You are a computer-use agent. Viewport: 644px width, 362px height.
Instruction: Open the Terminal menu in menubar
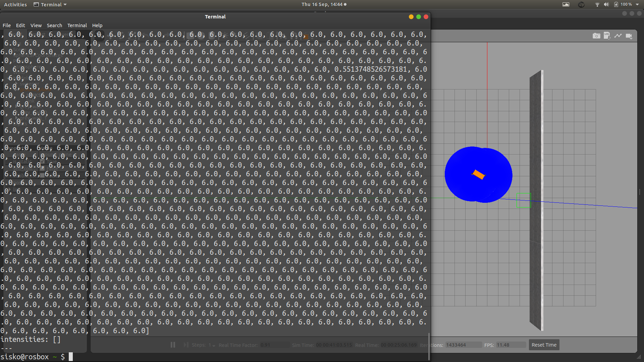click(77, 25)
